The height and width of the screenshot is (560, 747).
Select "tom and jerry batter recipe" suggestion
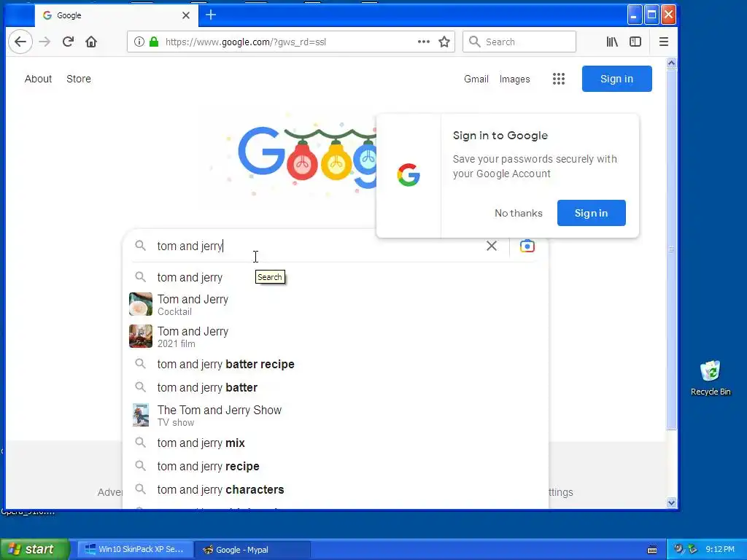pos(336,365)
